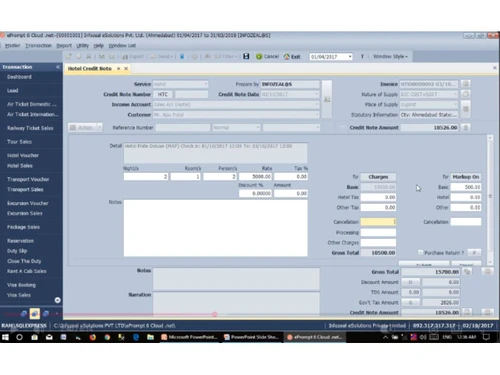This screenshot has height=375, width=500.
Task: Open Microsoft Edge from the taskbar
Action: coord(136,337)
